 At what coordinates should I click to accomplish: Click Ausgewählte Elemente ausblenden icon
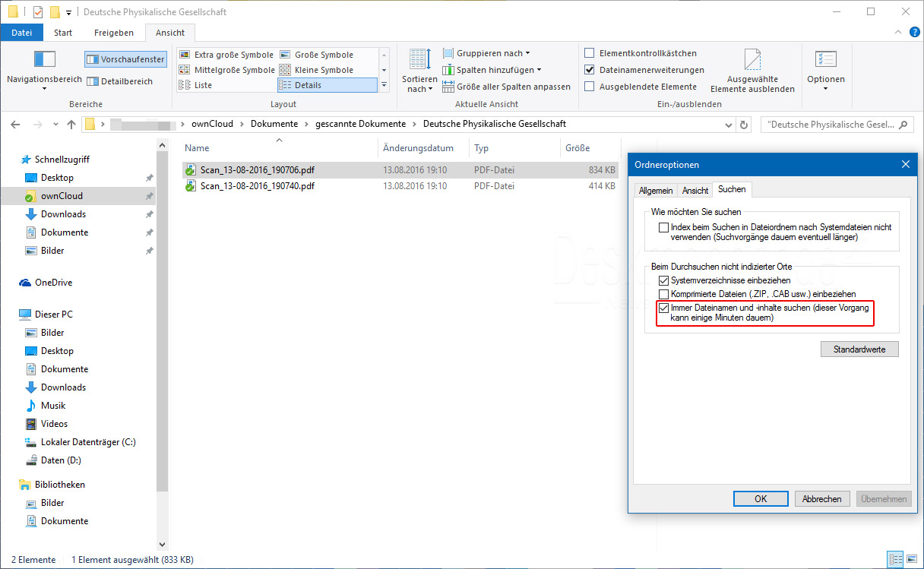(752, 59)
